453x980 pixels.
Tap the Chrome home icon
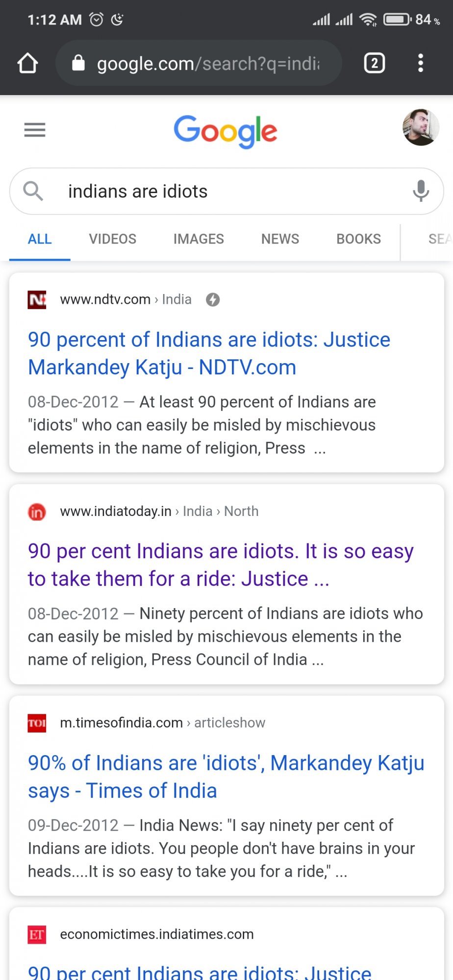(x=27, y=63)
